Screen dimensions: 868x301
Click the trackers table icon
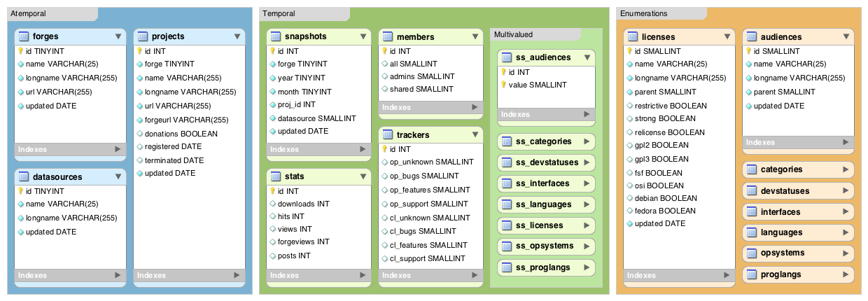coord(387,134)
